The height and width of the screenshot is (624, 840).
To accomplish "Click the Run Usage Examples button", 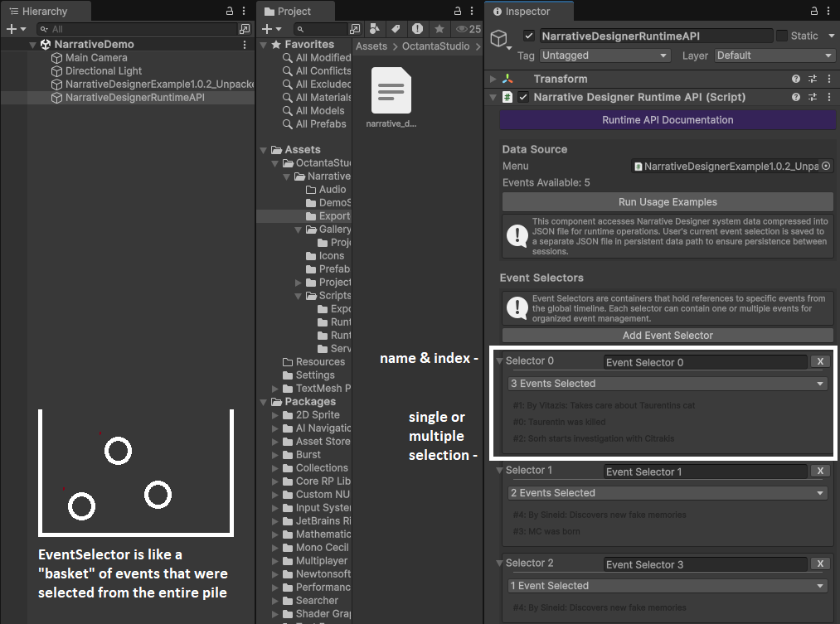I will tap(668, 202).
